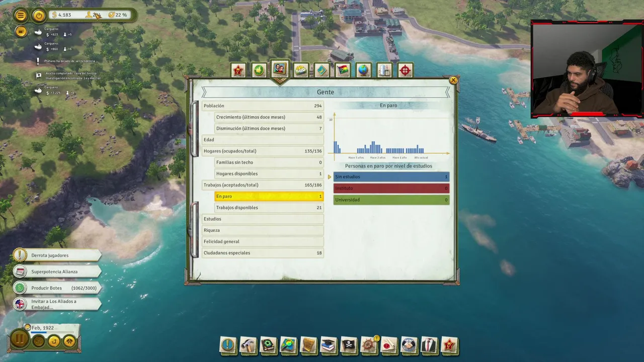Click Plátano ha dejado de ser tendencia
Screen dimensions: 644x362
coord(65,61)
